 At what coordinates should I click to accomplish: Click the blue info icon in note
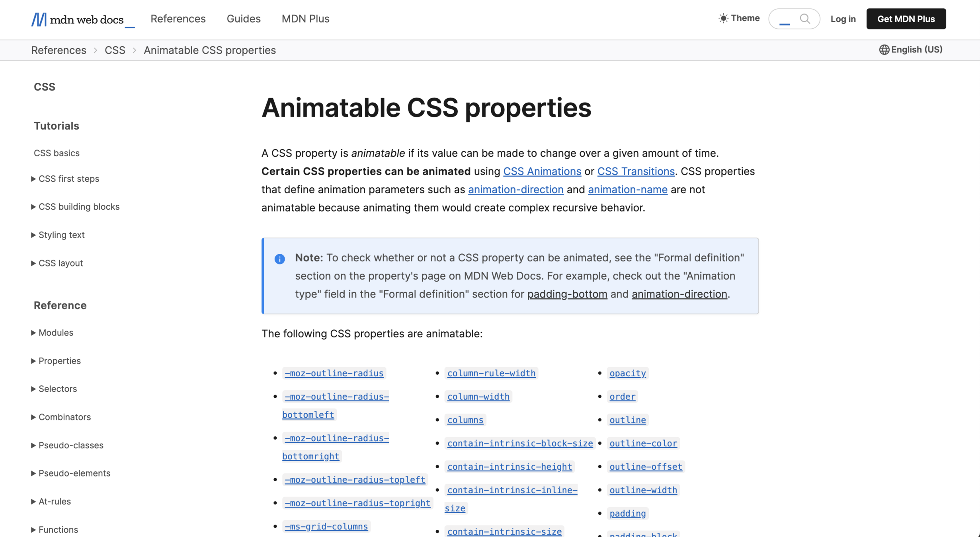tap(279, 259)
